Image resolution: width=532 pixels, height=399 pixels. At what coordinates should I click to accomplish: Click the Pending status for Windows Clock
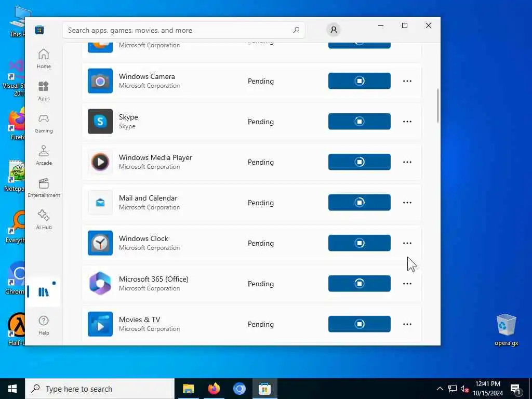pyautogui.click(x=261, y=243)
